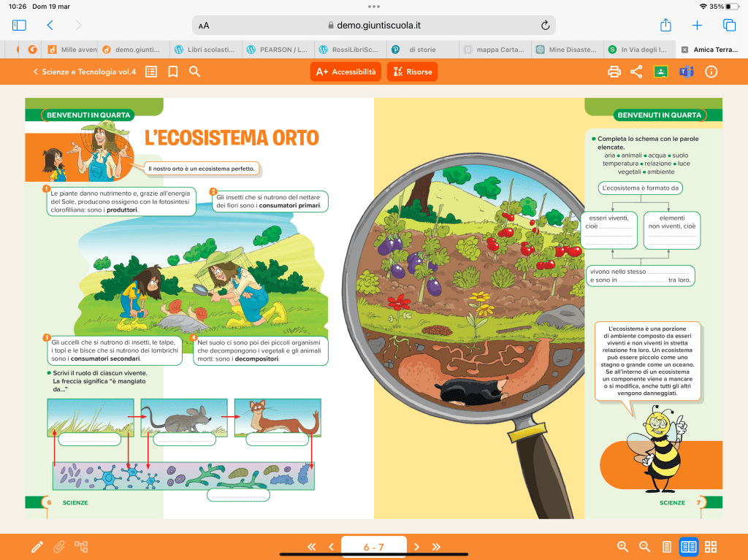Show the page thumbnails grid view
This screenshot has width=748, height=560.
click(x=711, y=546)
